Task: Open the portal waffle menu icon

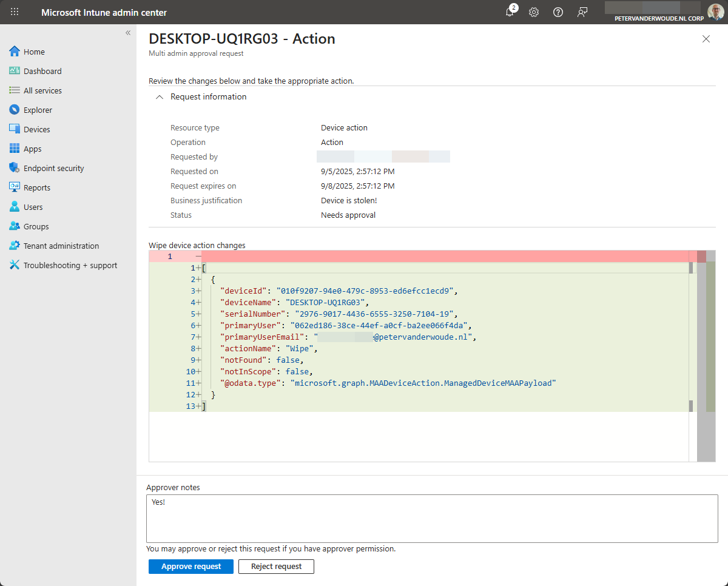Action: click(x=15, y=12)
